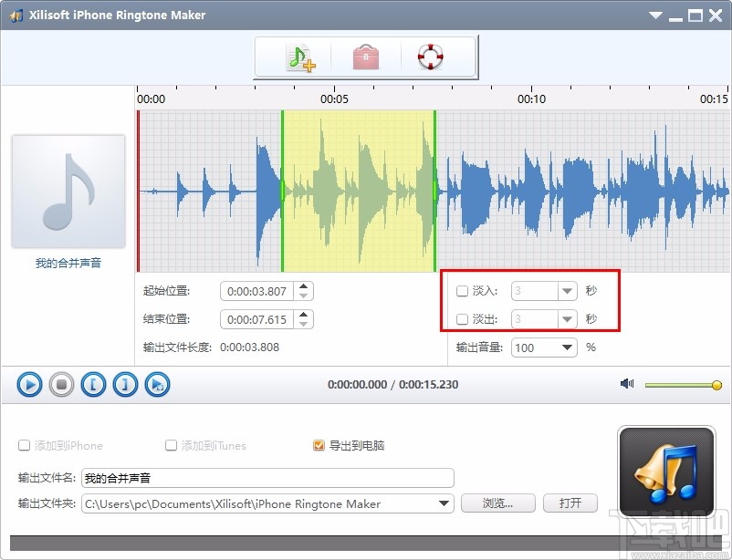
Task: Select the 我的合并声音 thumbnail in the sidebar
Action: pyautogui.click(x=67, y=191)
